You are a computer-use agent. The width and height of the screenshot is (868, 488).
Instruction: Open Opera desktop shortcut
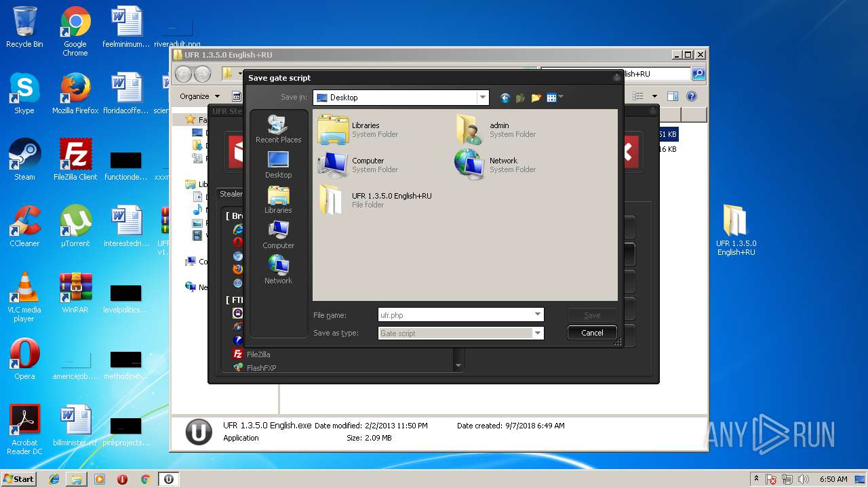point(24,359)
